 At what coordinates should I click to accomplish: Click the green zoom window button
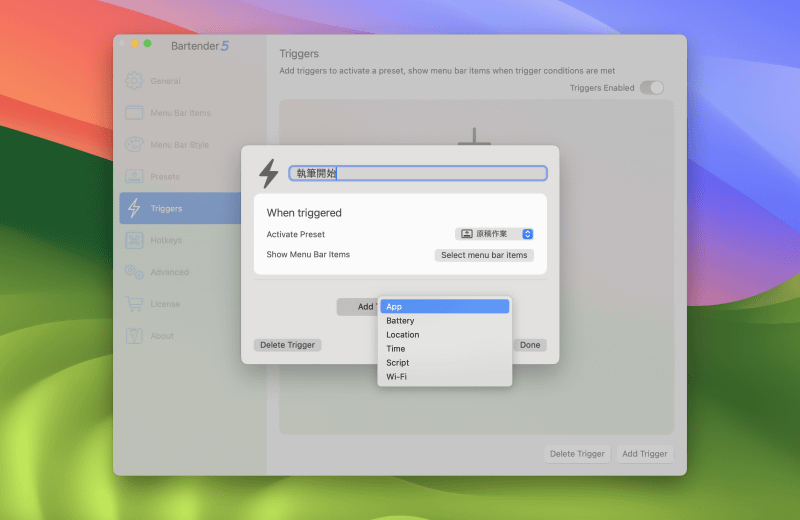[x=147, y=43]
